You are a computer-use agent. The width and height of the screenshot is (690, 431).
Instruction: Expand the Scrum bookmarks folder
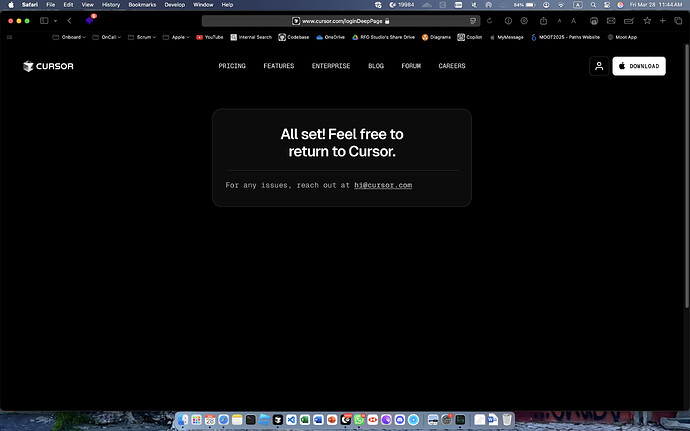coord(141,37)
